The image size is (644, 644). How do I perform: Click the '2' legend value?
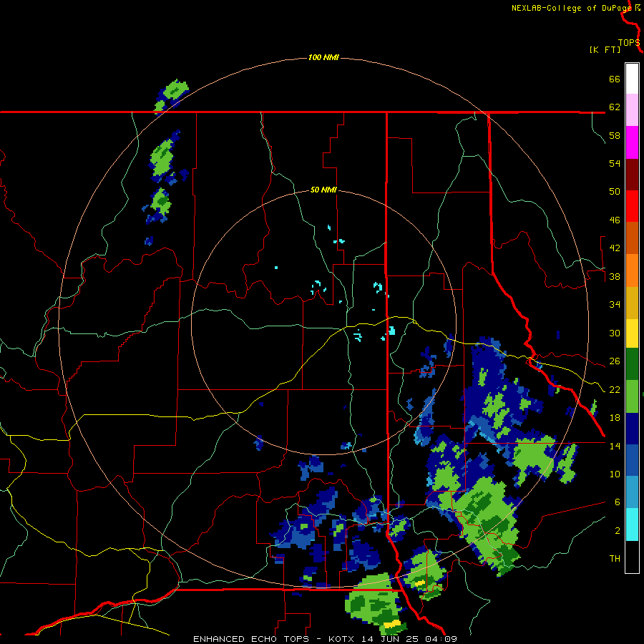tap(618, 531)
